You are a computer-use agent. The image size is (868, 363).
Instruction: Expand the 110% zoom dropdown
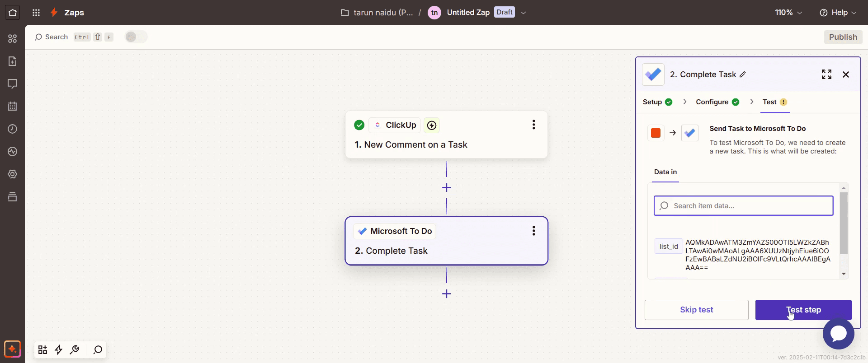[788, 13]
